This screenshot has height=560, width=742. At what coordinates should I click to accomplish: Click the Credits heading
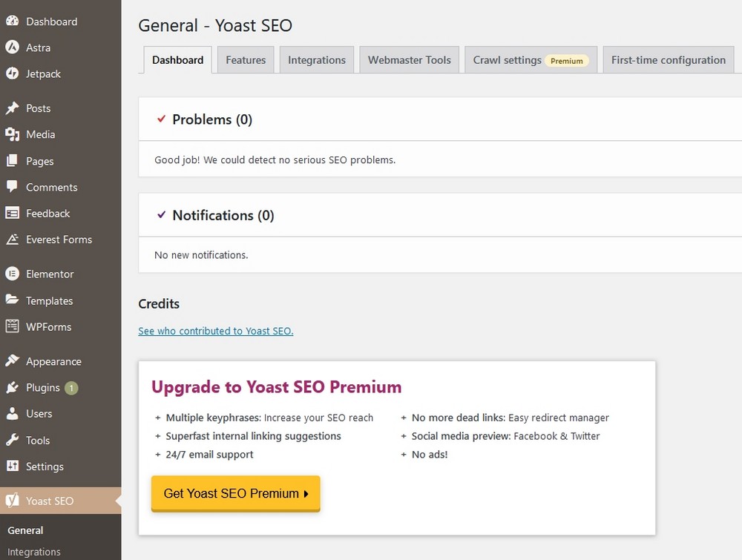159,303
